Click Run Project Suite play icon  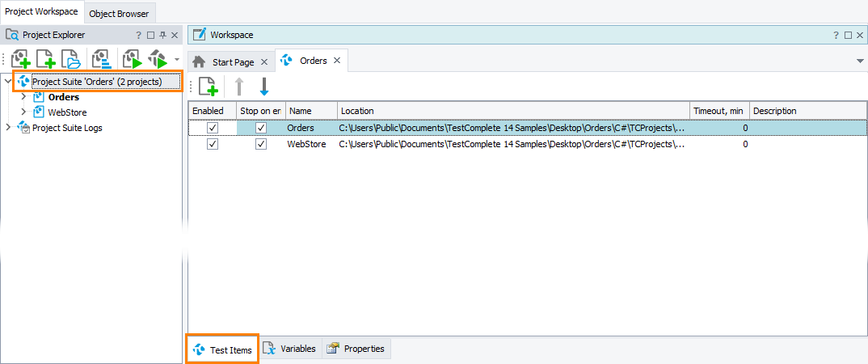coord(158,58)
